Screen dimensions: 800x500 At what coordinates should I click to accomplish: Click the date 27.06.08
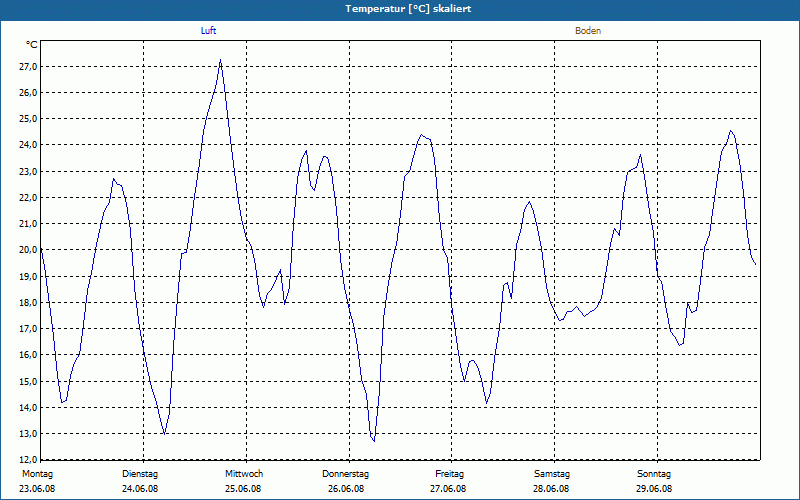pyautogui.click(x=448, y=489)
